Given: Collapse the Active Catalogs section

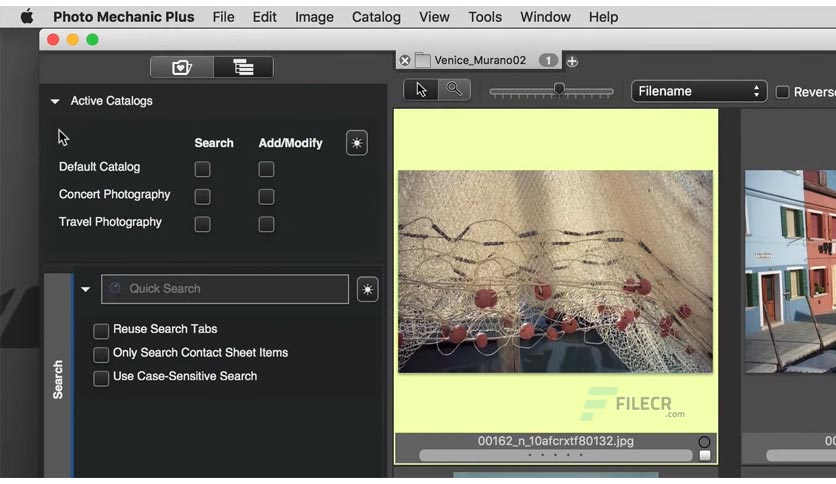Looking at the screenshot, I should tap(55, 101).
